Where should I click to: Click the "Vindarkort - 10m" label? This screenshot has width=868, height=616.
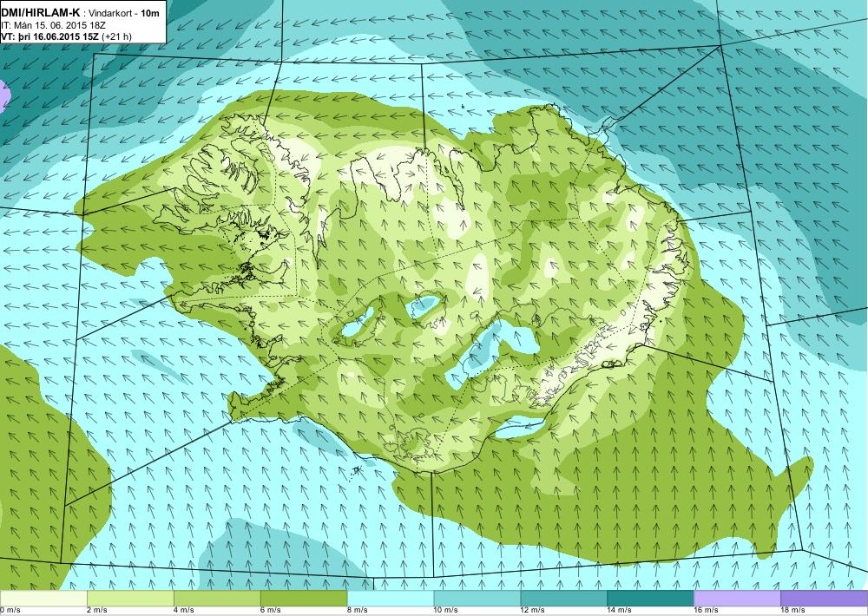125,13
